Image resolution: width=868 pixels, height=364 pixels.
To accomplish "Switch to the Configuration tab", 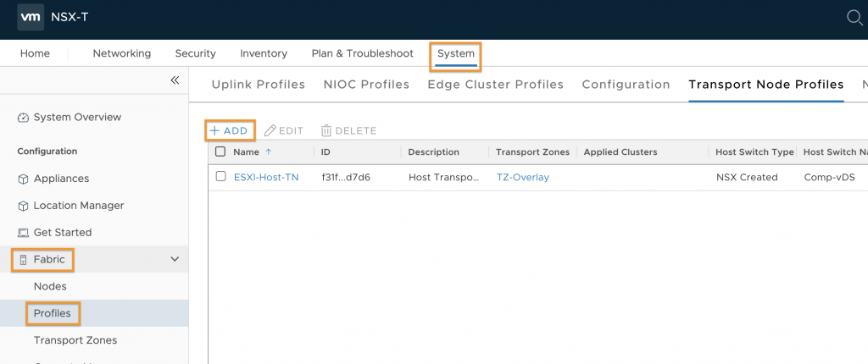I will point(626,85).
